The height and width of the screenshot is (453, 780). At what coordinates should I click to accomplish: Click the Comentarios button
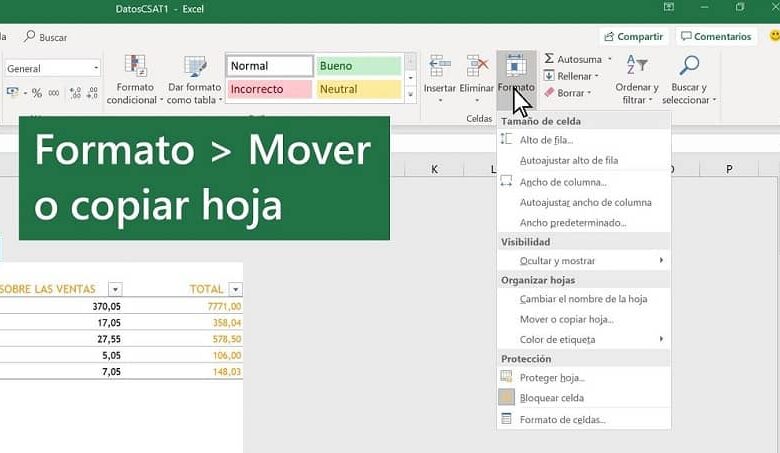716,36
